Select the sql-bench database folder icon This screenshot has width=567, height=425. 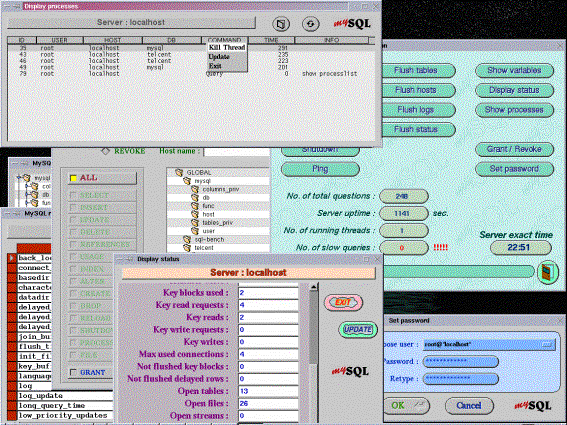pos(187,239)
